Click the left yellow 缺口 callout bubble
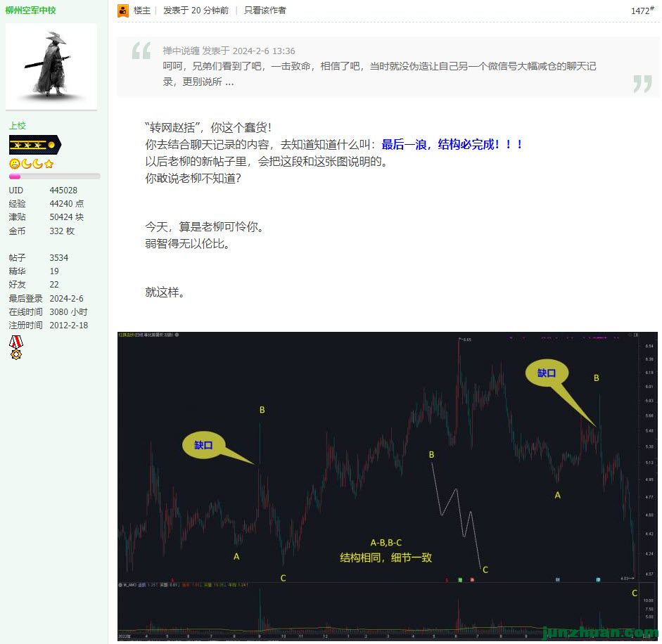This screenshot has height=644, width=662. coord(203,446)
